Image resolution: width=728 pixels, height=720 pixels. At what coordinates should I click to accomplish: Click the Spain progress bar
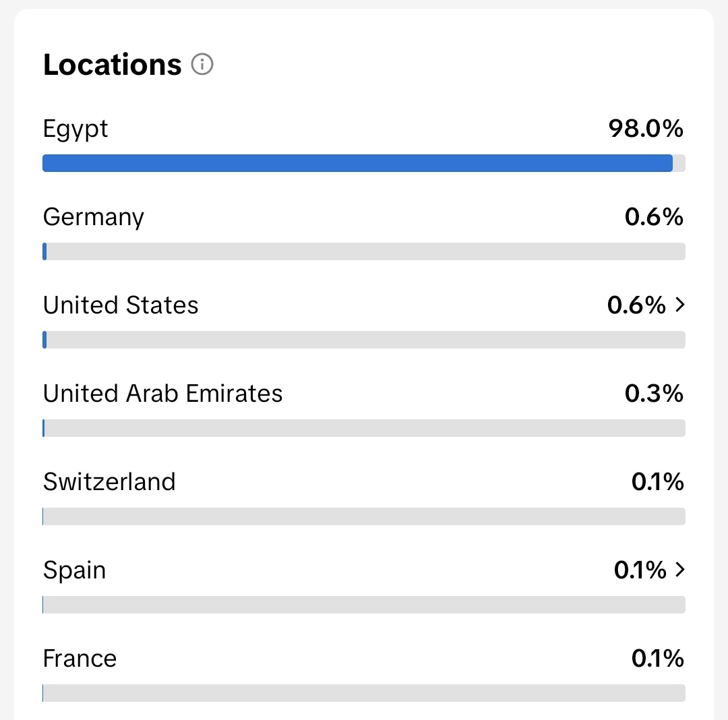pyautogui.click(x=364, y=605)
